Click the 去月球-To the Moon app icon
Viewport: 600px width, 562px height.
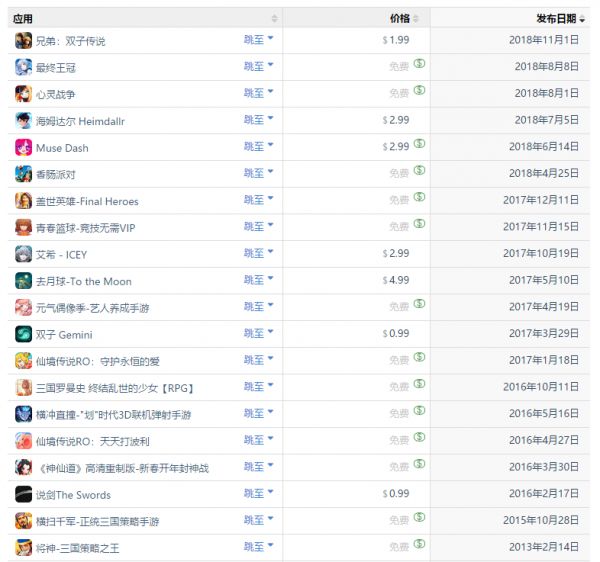23,281
